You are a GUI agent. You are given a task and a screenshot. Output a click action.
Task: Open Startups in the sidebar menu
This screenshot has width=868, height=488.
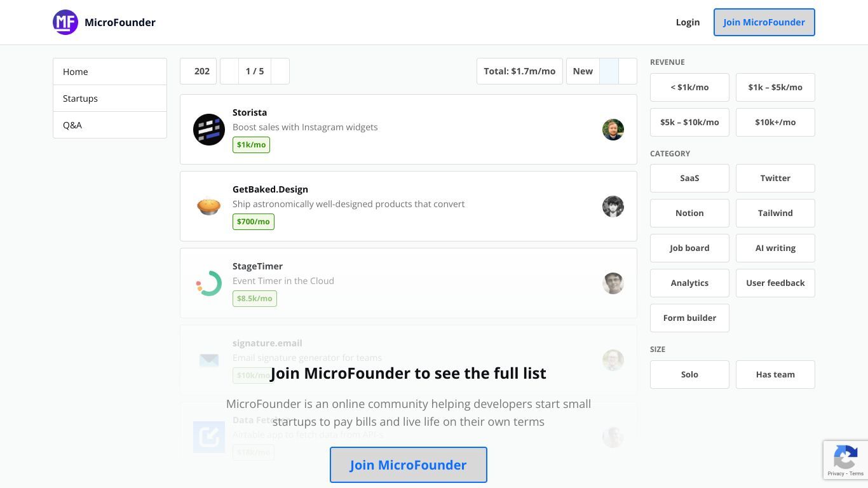(x=110, y=98)
